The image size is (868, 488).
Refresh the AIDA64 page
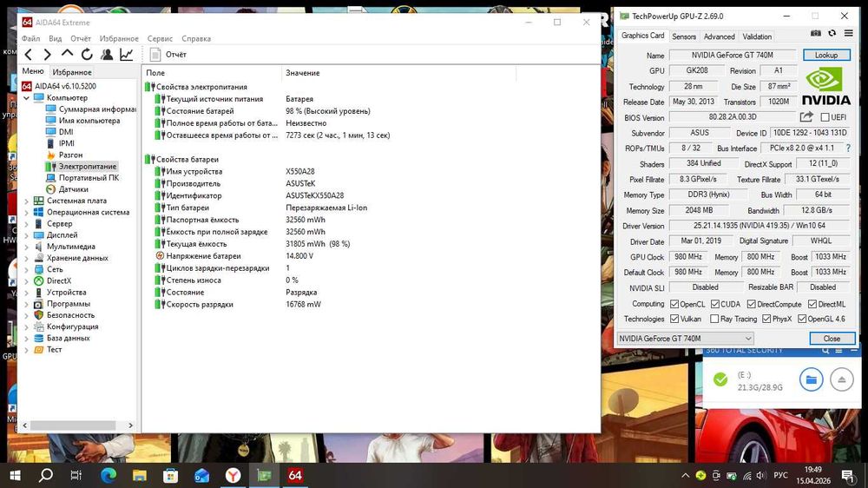click(x=87, y=55)
